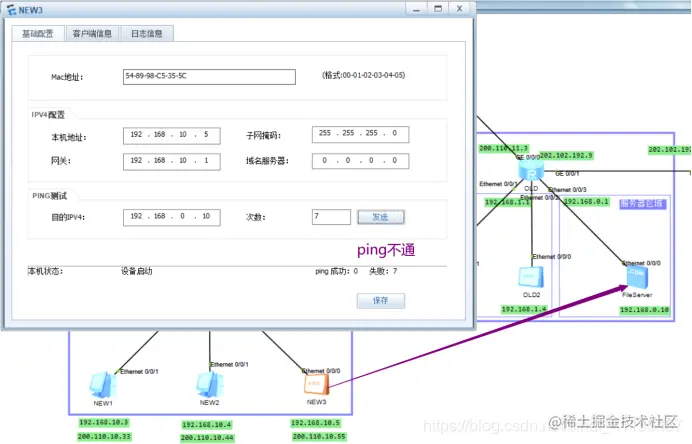Click the 目的IPV4 address field
The height and width of the screenshot is (444, 692).
[172, 217]
